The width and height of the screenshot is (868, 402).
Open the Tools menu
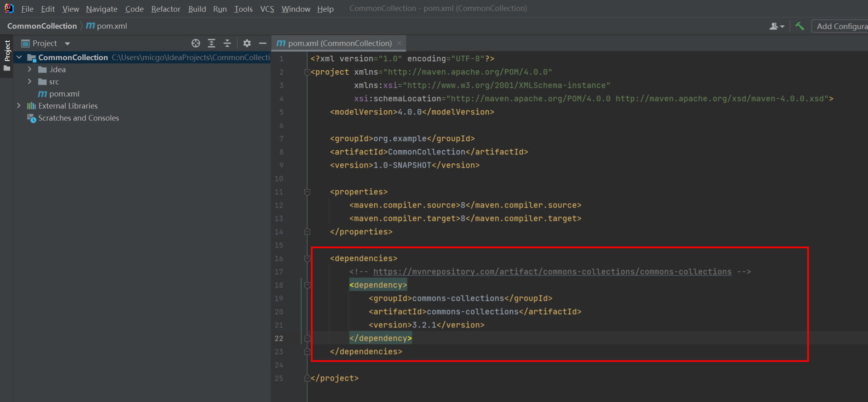243,8
